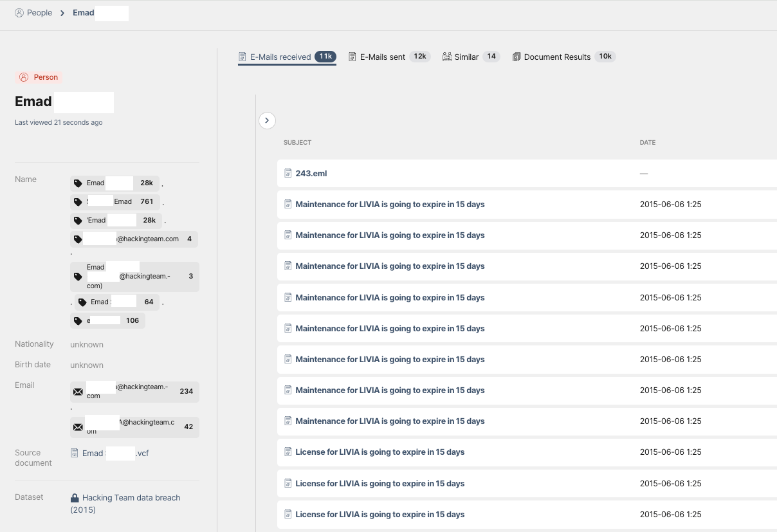Screen dimensions: 777x532
Task: Click the tag icon of the count 4 tag
Action: click(78, 239)
